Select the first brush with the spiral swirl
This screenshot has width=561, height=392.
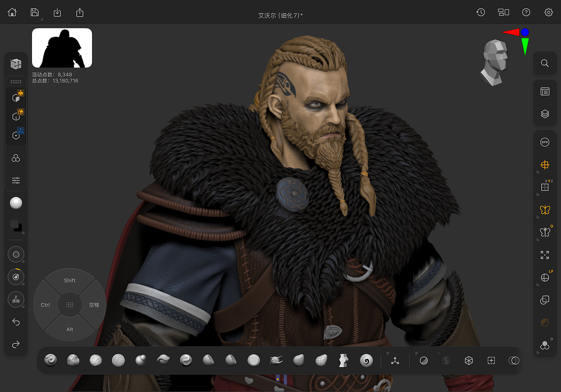pos(51,360)
